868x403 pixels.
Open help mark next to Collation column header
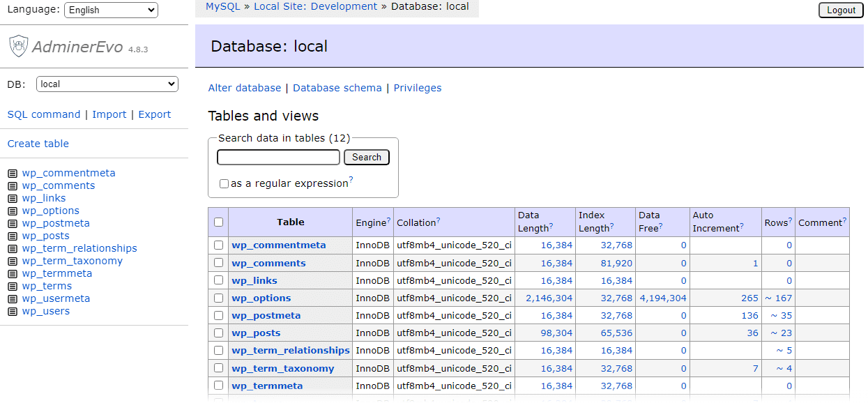(439, 220)
